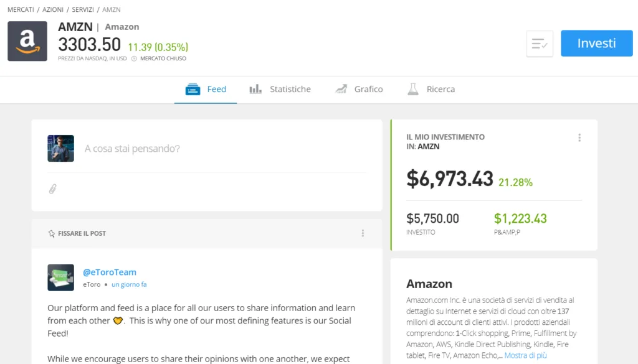Open the watchlist checklist icon button

coord(540,44)
